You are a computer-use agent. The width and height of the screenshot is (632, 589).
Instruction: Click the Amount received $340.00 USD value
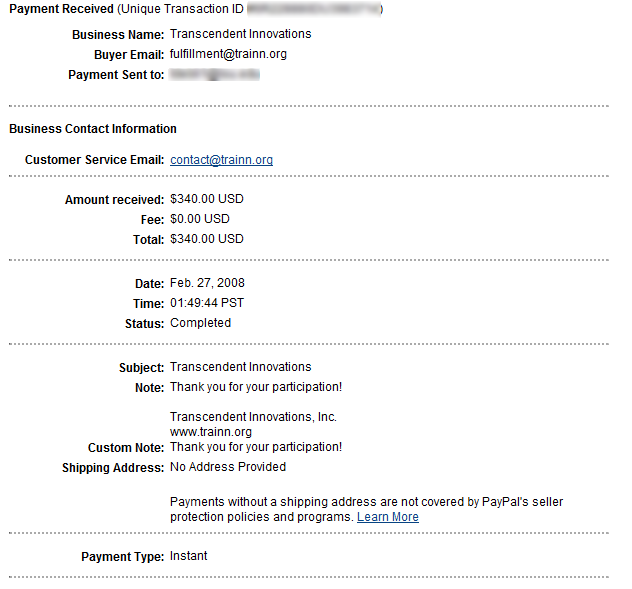pos(207,199)
